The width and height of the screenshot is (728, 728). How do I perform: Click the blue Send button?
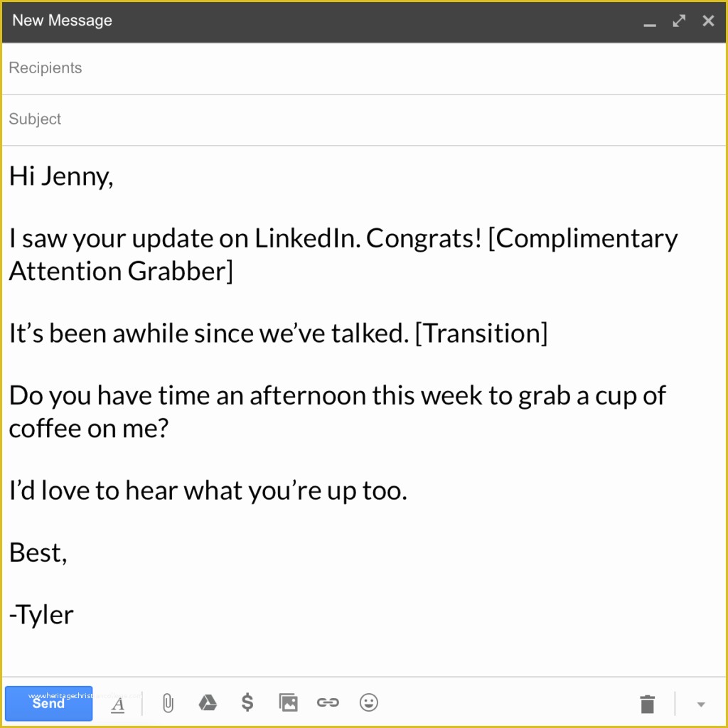49,703
